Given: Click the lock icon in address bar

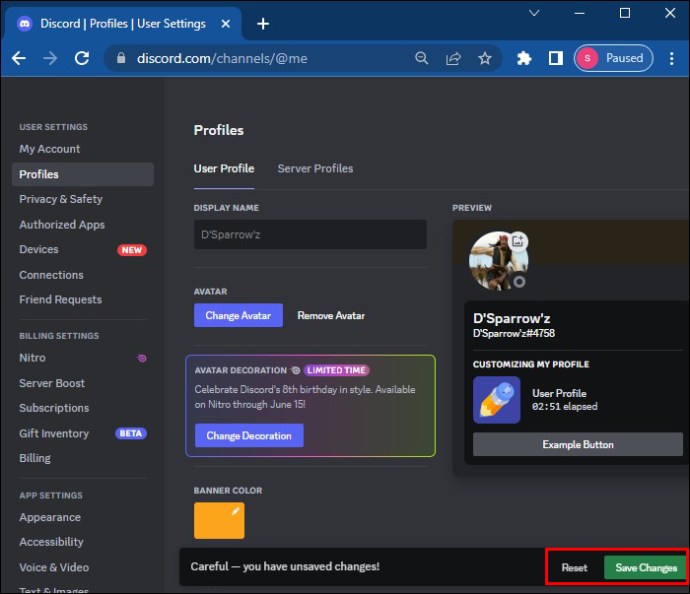Looking at the screenshot, I should (x=121, y=58).
